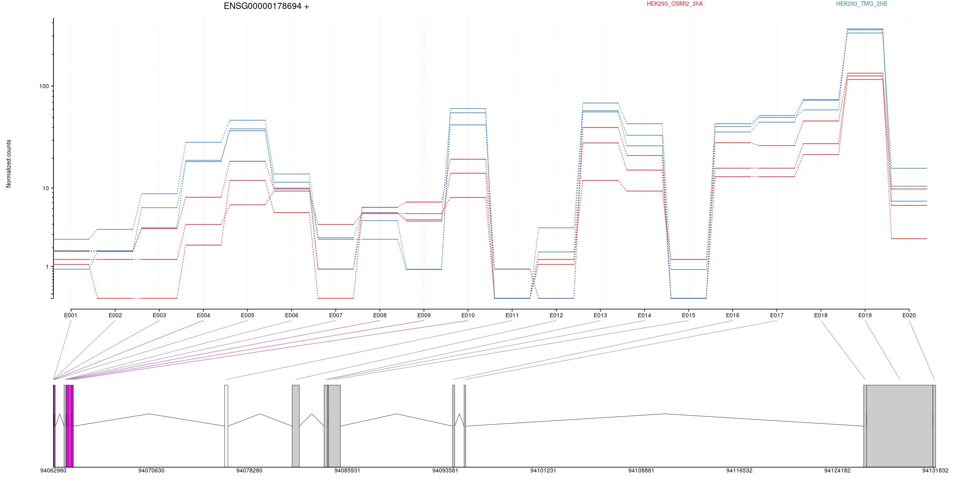Click exon label E019
Image resolution: width=980 pixels, height=490 pixels.
coord(865,315)
